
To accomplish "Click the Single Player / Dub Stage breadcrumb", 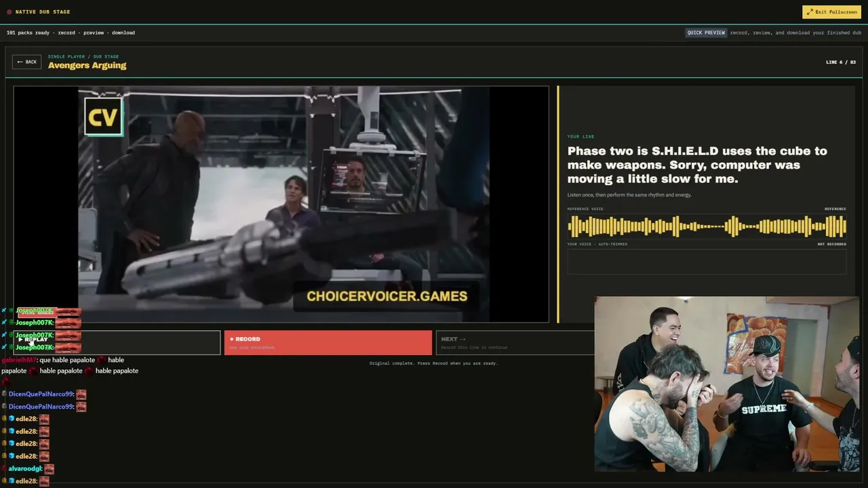I will (x=83, y=56).
